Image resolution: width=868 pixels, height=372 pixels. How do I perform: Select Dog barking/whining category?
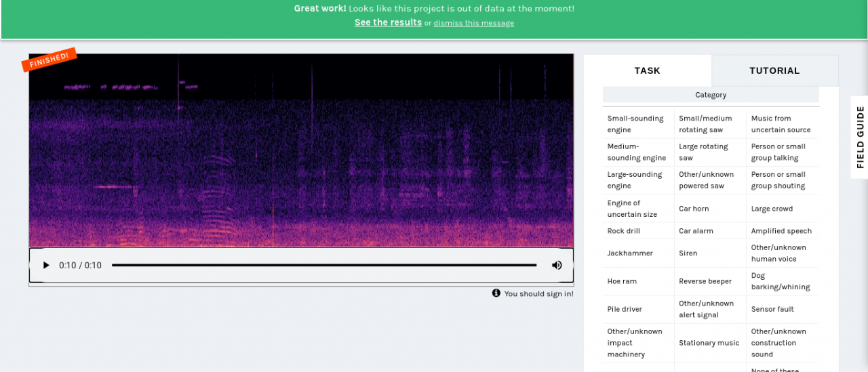point(783,281)
